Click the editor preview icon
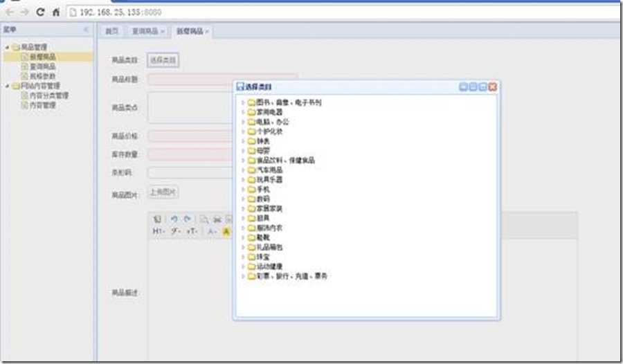Viewport: 623px width, 364px height. click(x=204, y=219)
